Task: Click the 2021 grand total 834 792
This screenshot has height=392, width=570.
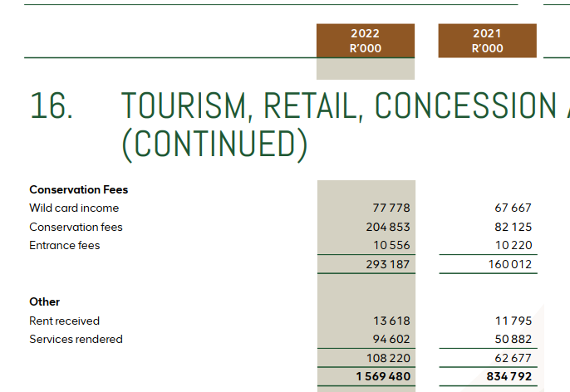Action: pos(509,376)
